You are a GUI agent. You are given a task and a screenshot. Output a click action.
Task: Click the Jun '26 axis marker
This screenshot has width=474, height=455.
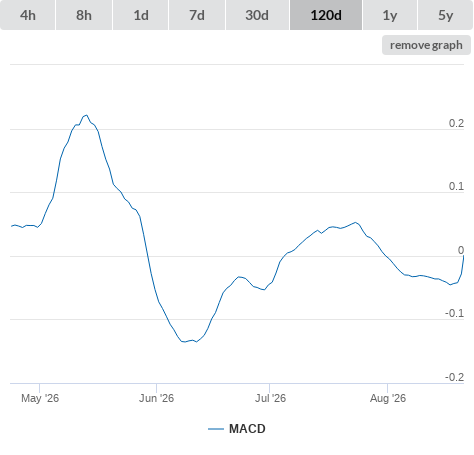(156, 398)
